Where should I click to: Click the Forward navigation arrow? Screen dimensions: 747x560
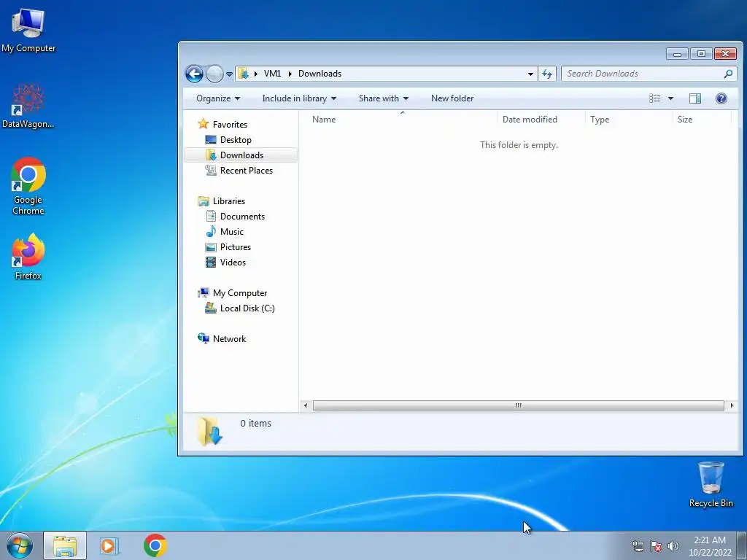coord(215,74)
